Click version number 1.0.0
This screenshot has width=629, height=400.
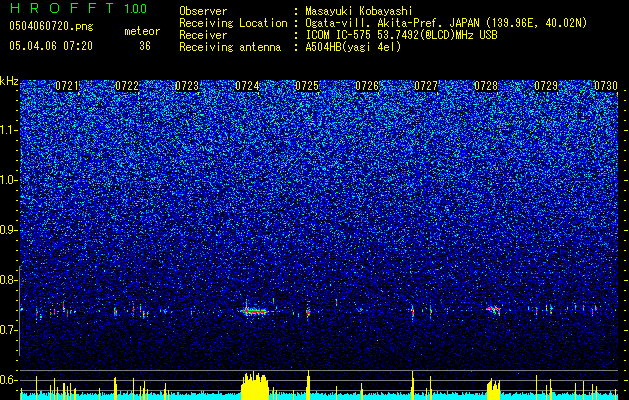tap(135, 8)
